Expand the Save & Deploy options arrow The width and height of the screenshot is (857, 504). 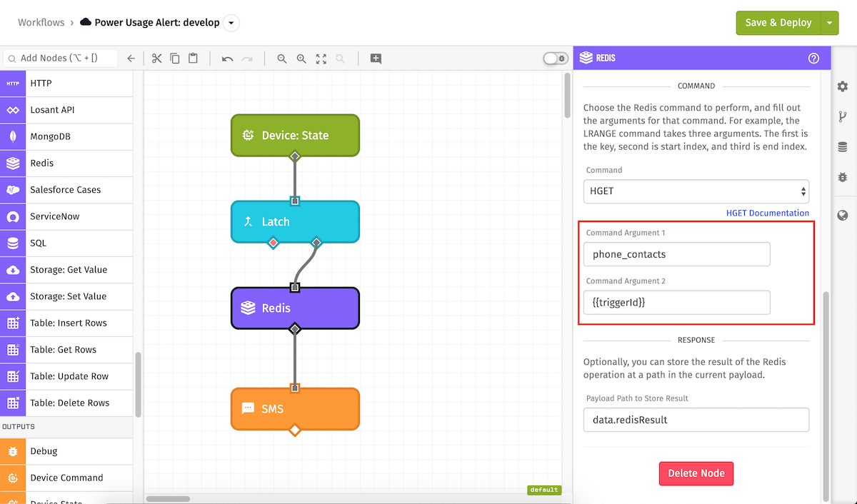point(829,23)
